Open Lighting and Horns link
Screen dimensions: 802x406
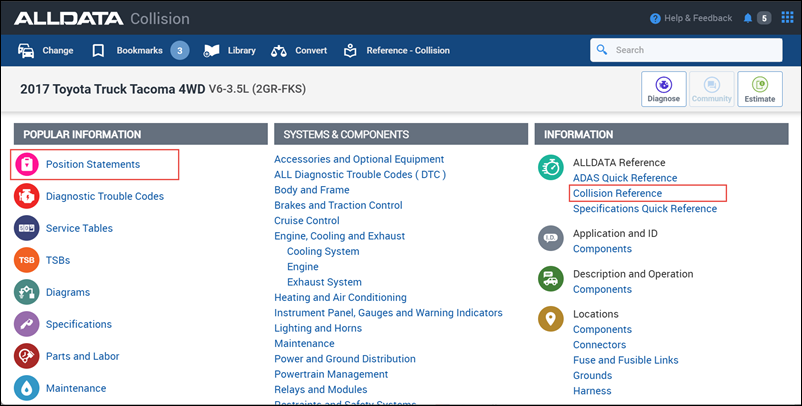[x=318, y=328]
